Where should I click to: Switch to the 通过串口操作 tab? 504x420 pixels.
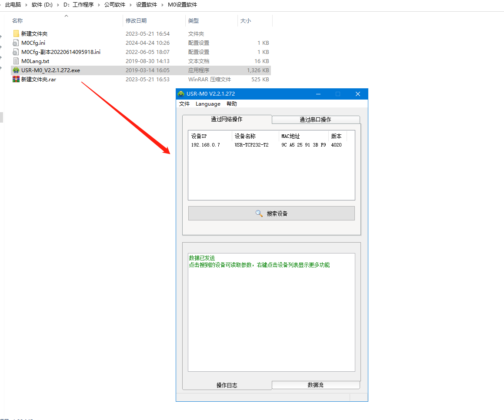point(315,120)
